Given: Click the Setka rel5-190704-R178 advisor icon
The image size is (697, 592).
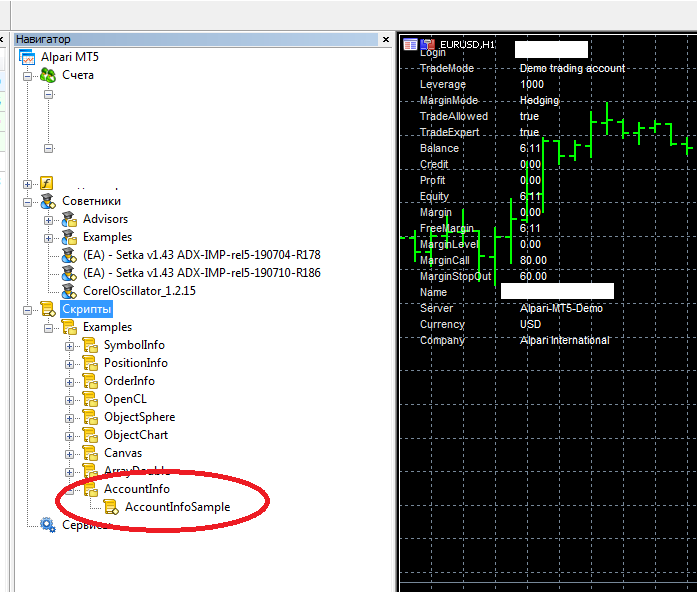Looking at the screenshot, I should 69,255.
